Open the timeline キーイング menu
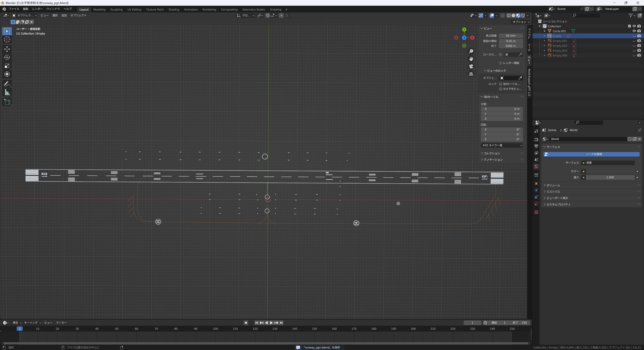Screen dimensions: 644x350 [33, 323]
